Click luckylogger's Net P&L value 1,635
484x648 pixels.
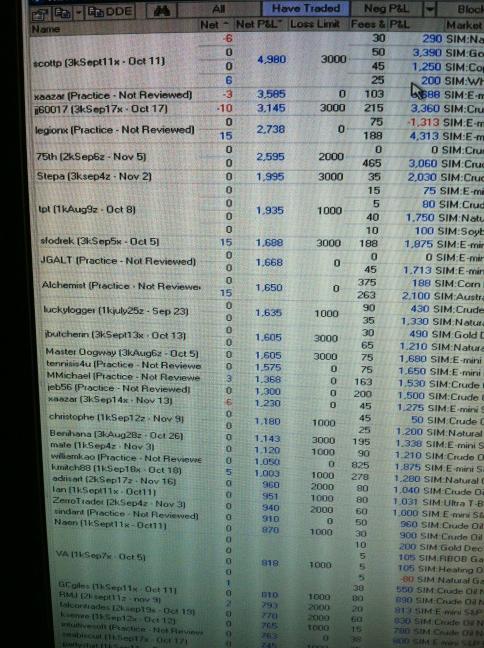[269, 313]
